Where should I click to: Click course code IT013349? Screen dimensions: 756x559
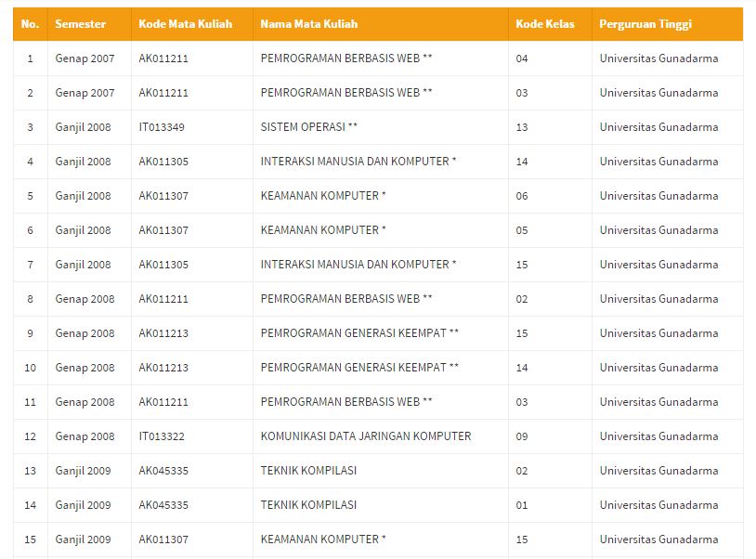coord(162,127)
